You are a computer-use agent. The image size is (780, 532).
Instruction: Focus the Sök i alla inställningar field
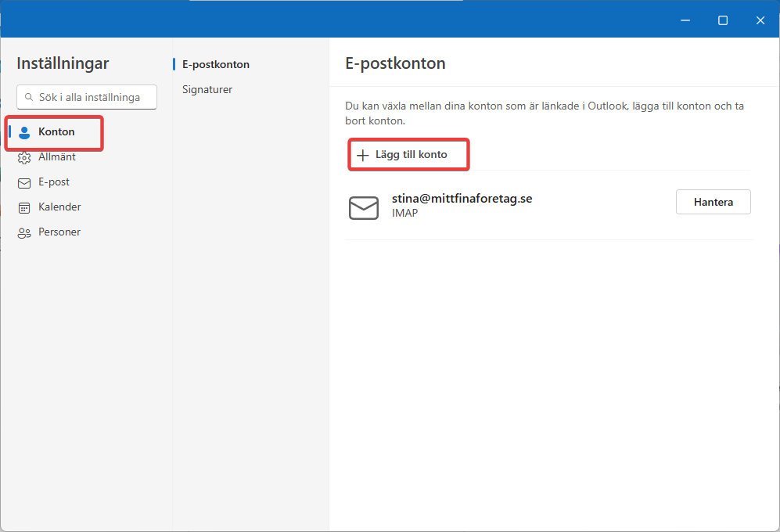[87, 97]
